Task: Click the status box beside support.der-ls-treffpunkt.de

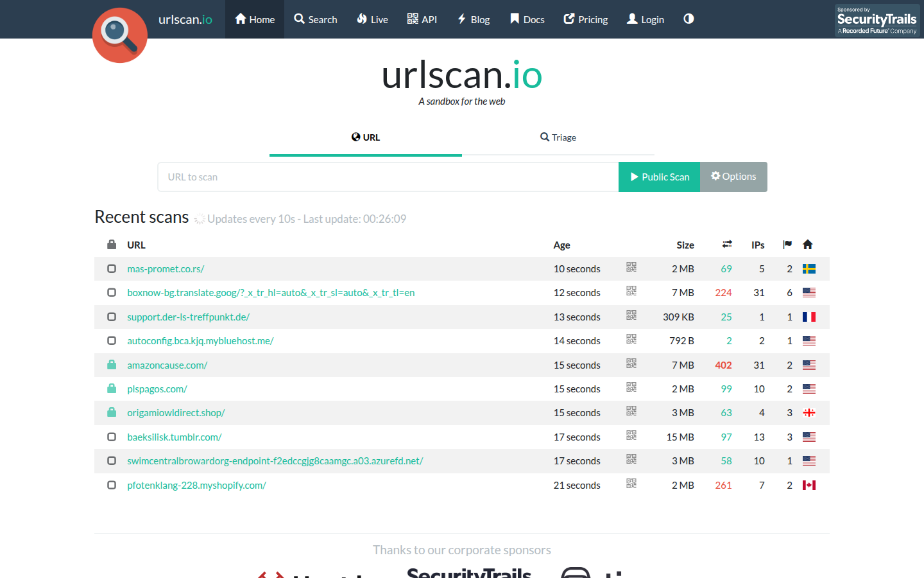Action: 112,317
